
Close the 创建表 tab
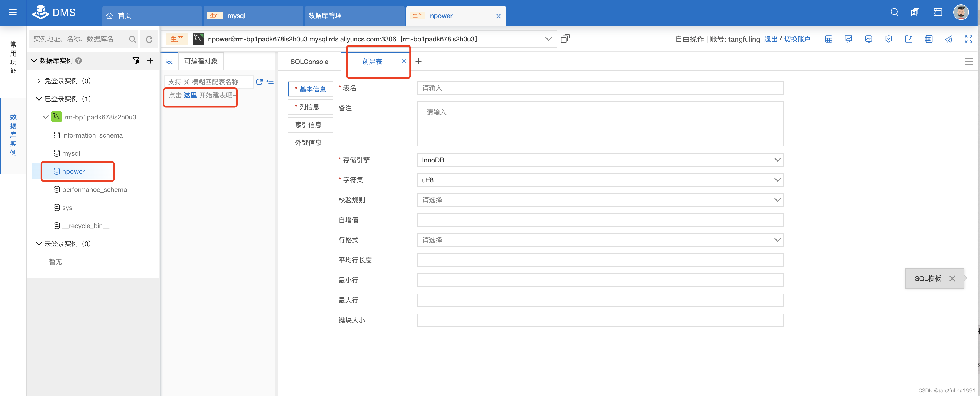[404, 61]
